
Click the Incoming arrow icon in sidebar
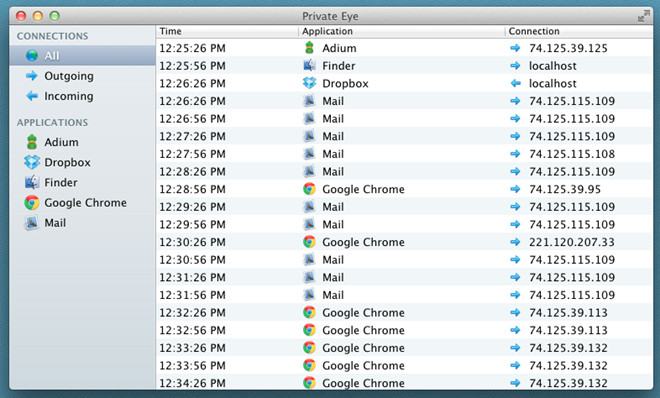pos(32,96)
